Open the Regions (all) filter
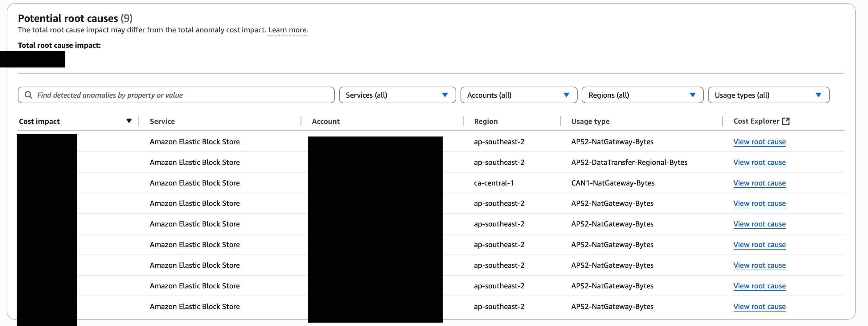This screenshot has height=326, width=868. (642, 95)
